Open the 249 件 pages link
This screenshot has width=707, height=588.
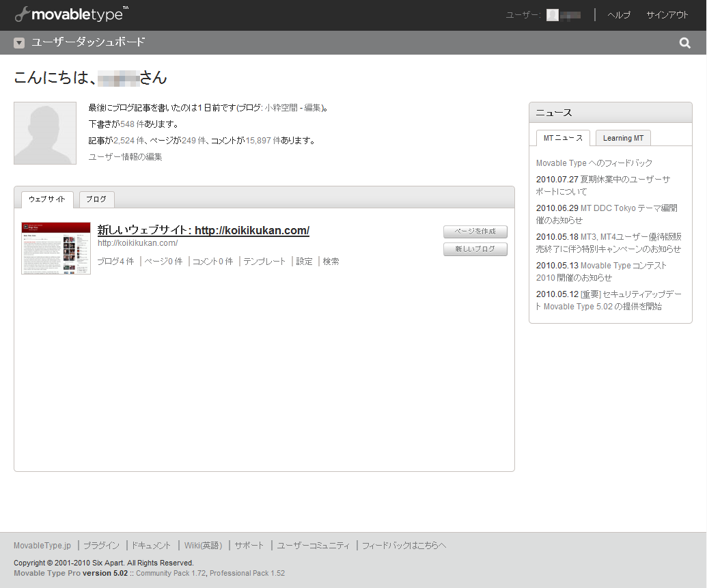tap(193, 140)
